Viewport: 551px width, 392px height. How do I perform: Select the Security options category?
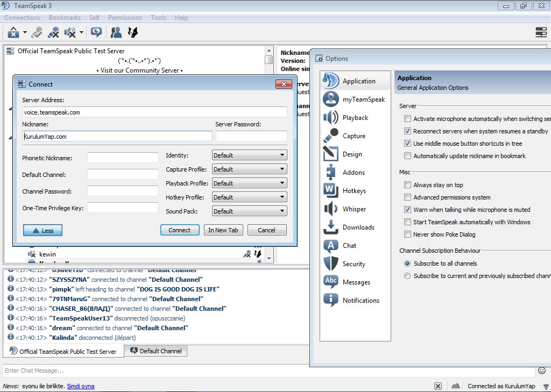click(355, 264)
